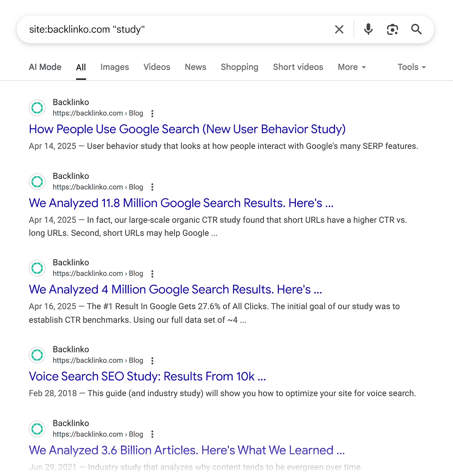Open search by image camera icon

coord(392,29)
